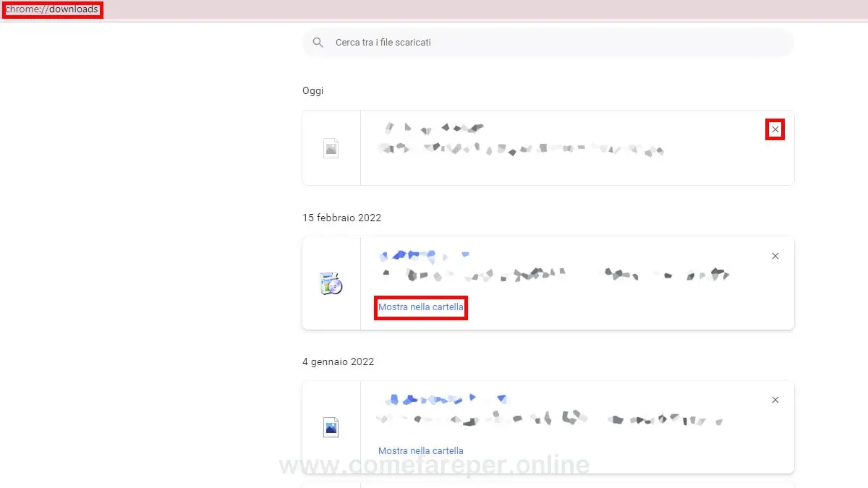Click the document file icon in today's download
Image resolution: width=868 pixels, height=488 pixels.
(x=331, y=147)
